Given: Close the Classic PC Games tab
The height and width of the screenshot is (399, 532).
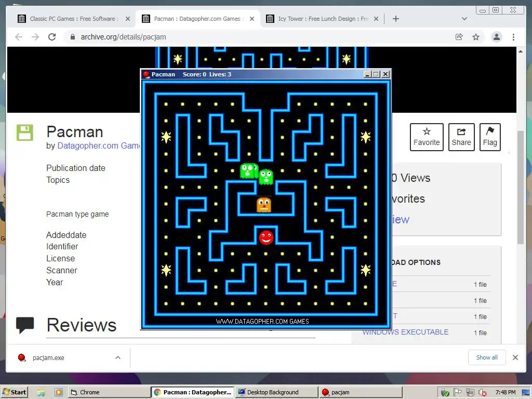Looking at the screenshot, I should click(x=128, y=19).
